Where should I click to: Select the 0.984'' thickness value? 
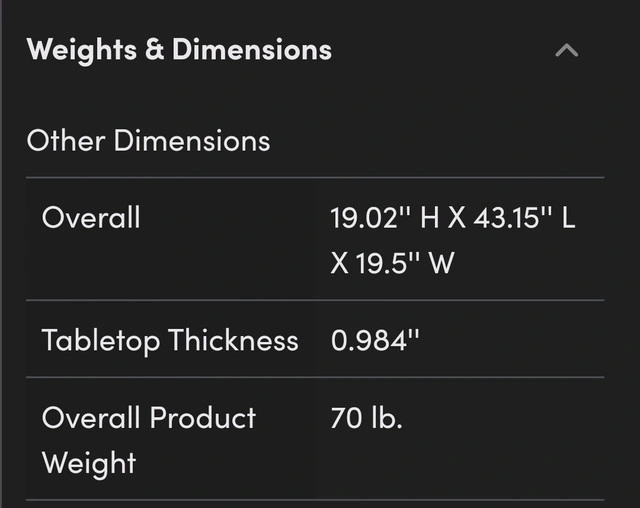coord(375,340)
